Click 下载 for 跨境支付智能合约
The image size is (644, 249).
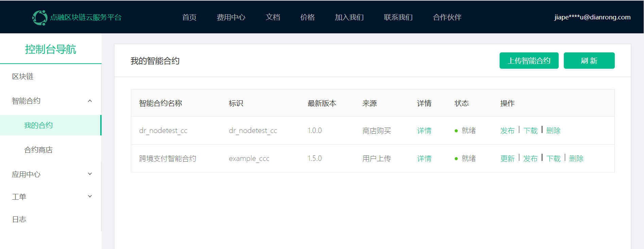[553, 159]
